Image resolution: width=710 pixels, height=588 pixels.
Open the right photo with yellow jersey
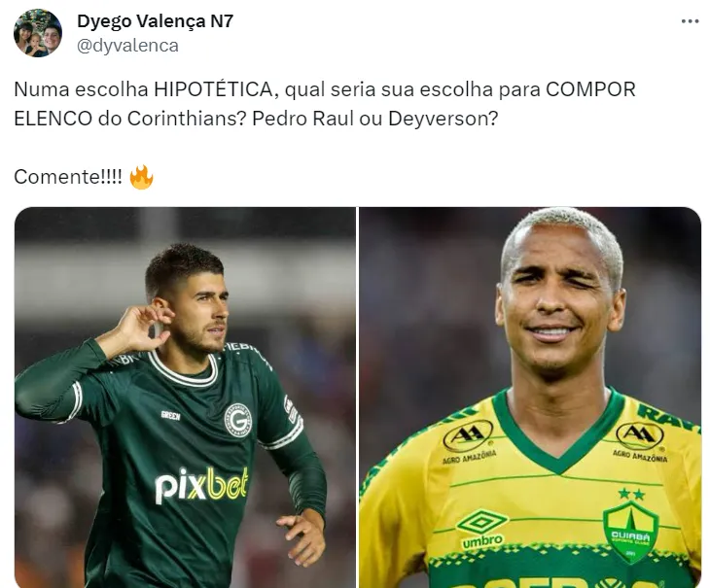[x=530, y=398]
